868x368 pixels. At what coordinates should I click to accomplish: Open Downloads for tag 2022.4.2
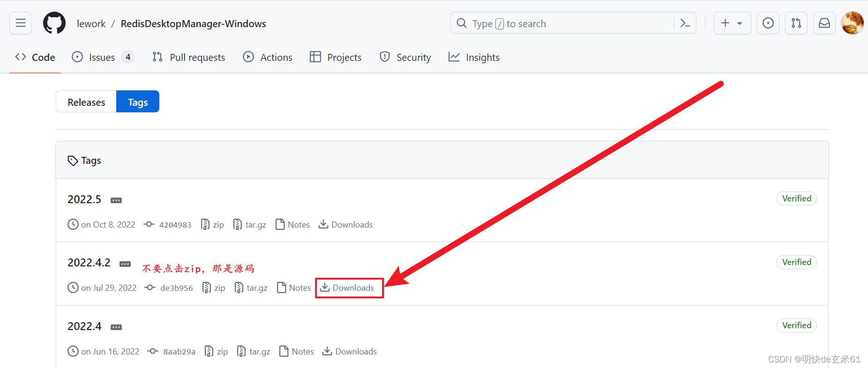pos(347,288)
